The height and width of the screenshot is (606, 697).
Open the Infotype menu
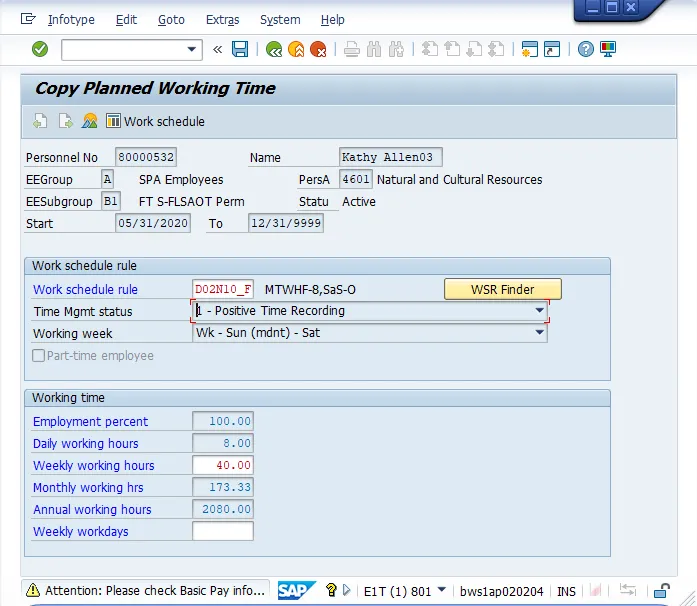tap(71, 19)
